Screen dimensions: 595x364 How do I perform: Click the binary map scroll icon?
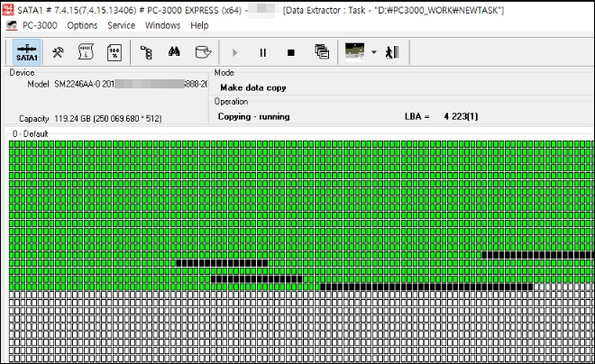(86, 52)
